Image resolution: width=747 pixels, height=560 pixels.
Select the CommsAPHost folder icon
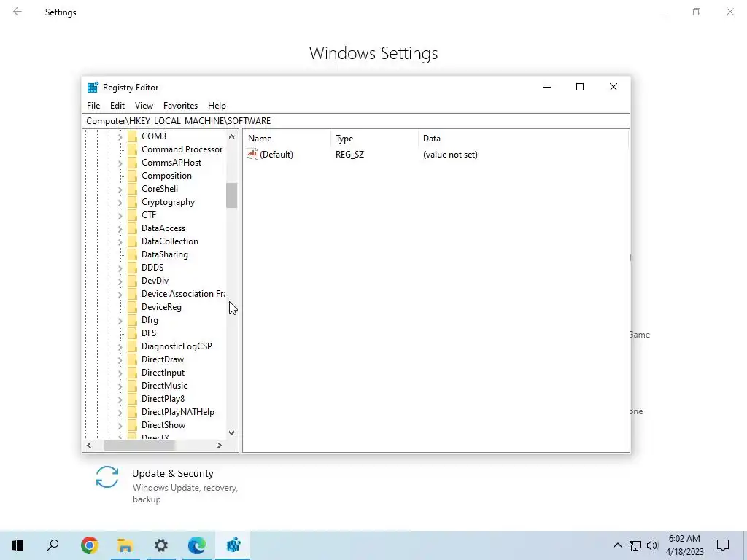pos(133,163)
